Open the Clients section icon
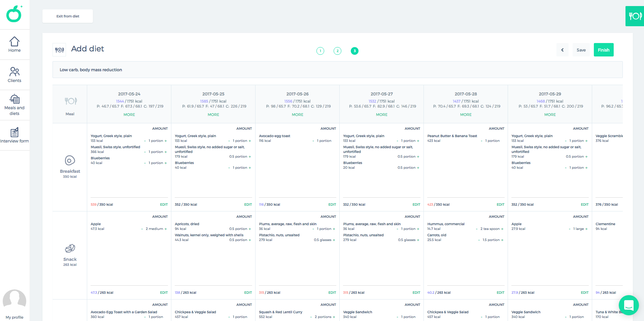The height and width of the screenshot is (321, 644). pos(14,72)
